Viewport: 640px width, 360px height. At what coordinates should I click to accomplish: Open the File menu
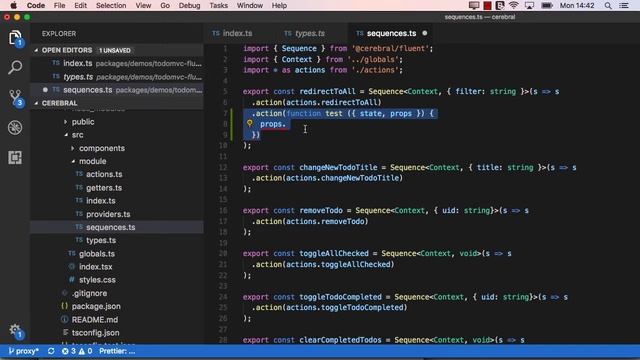pyautogui.click(x=60, y=6)
